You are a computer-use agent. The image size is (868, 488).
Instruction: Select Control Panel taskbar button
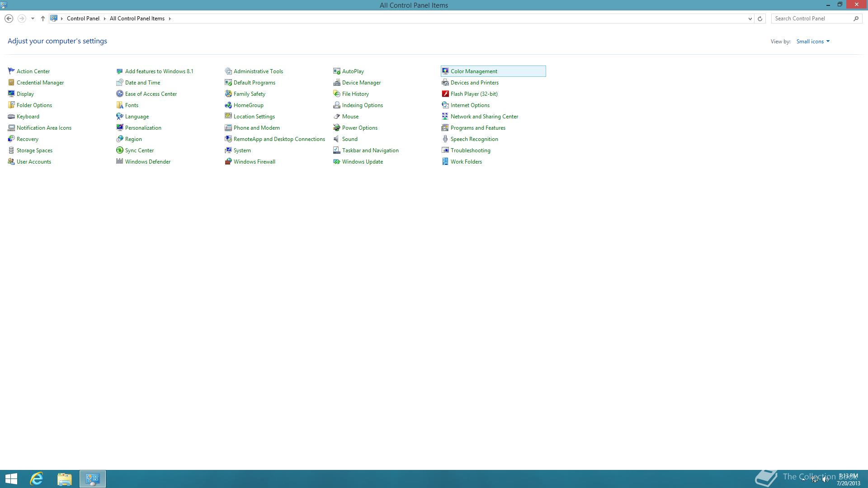pyautogui.click(x=93, y=479)
